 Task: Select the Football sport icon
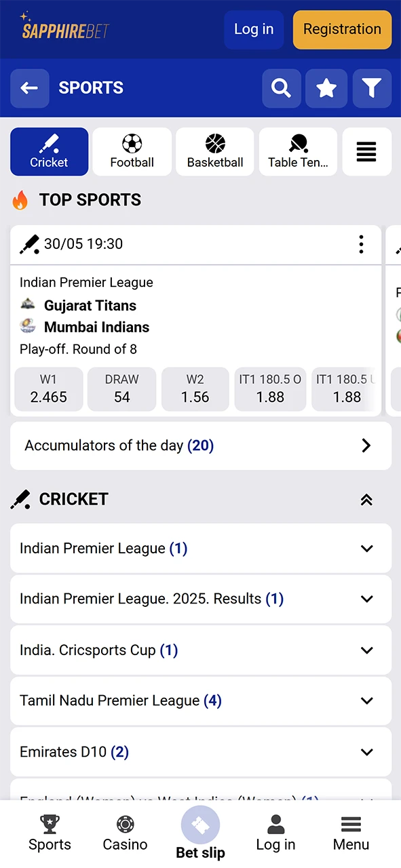click(132, 151)
